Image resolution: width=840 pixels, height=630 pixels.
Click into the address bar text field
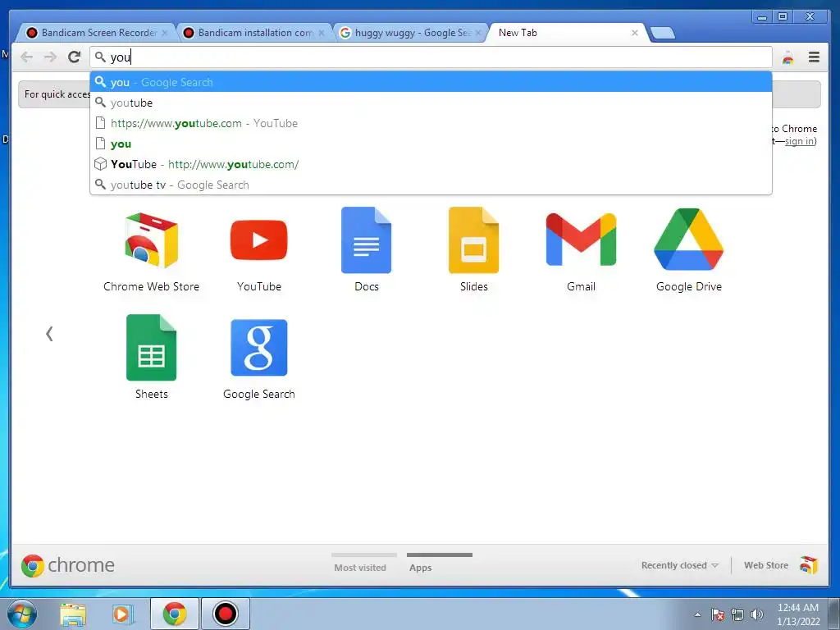[431, 57]
